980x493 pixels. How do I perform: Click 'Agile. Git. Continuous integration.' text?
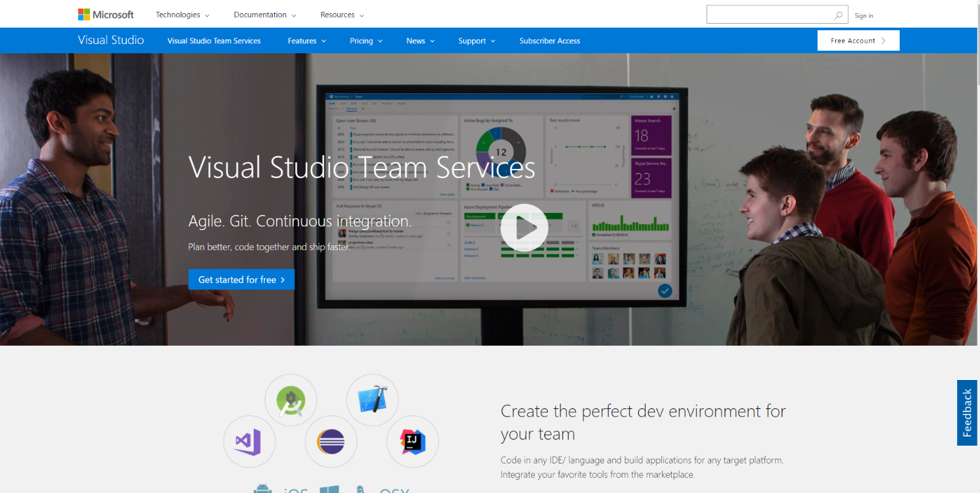[300, 221]
